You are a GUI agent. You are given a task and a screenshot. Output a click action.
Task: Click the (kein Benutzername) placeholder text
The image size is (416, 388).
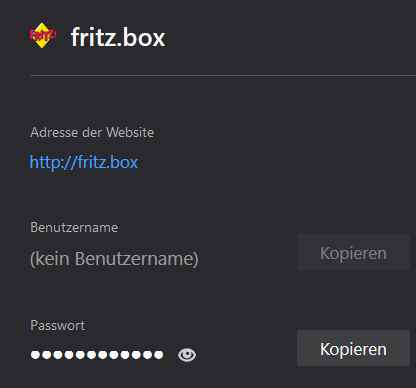114,259
